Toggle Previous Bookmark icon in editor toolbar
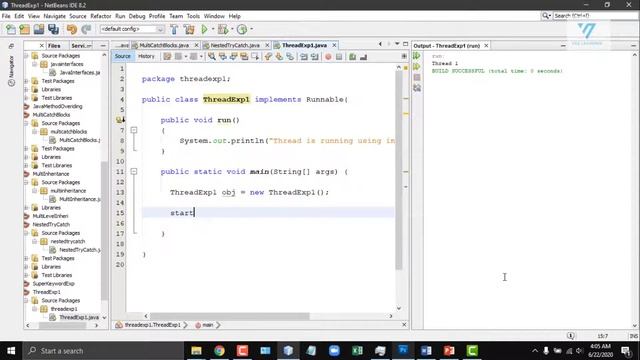 point(268,57)
